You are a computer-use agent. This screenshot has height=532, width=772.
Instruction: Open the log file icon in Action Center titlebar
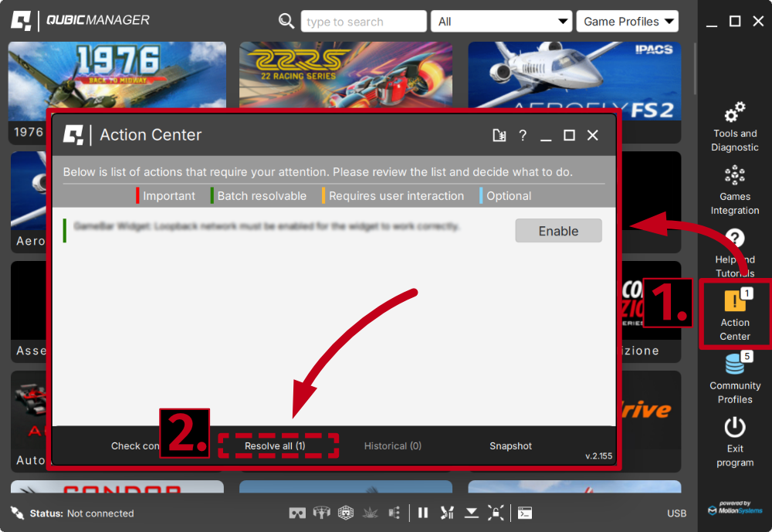point(499,135)
